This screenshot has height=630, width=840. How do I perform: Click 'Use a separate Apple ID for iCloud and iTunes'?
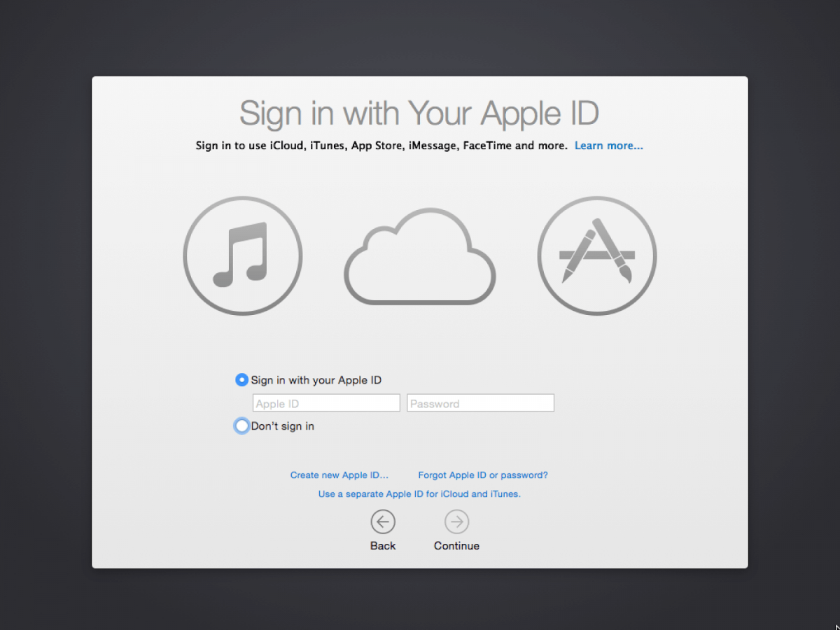coord(419,493)
